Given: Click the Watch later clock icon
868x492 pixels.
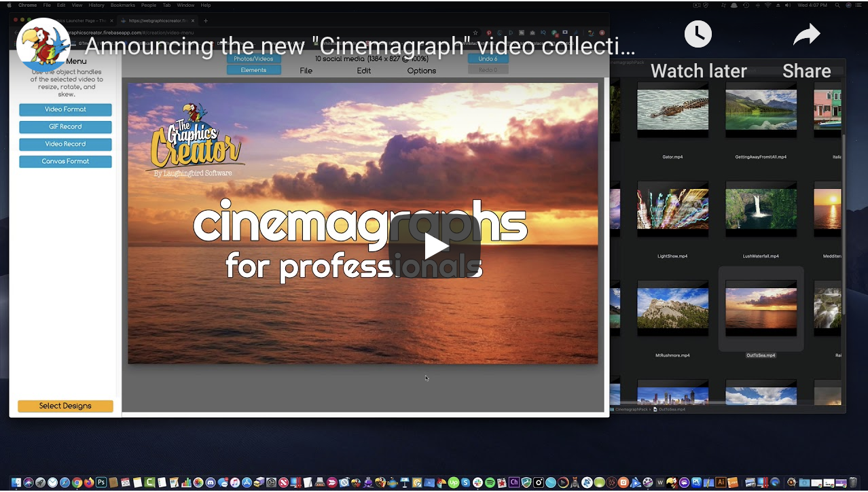Looking at the screenshot, I should pyautogui.click(x=698, y=35).
